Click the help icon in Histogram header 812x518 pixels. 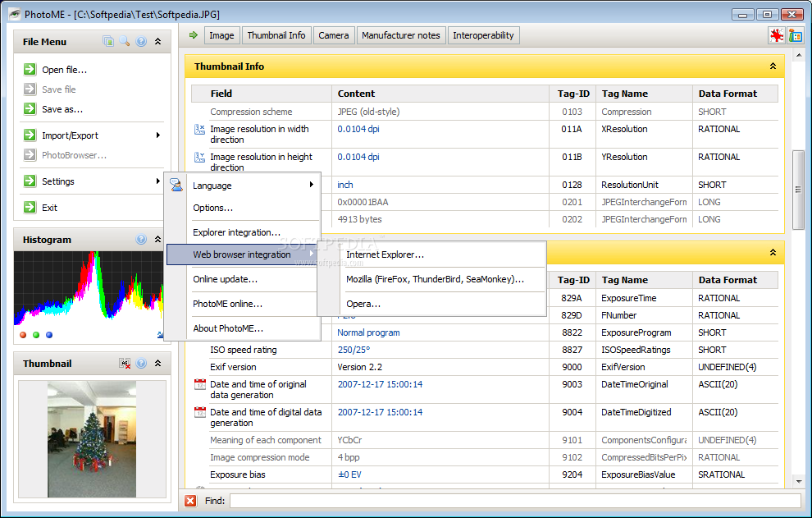point(141,239)
